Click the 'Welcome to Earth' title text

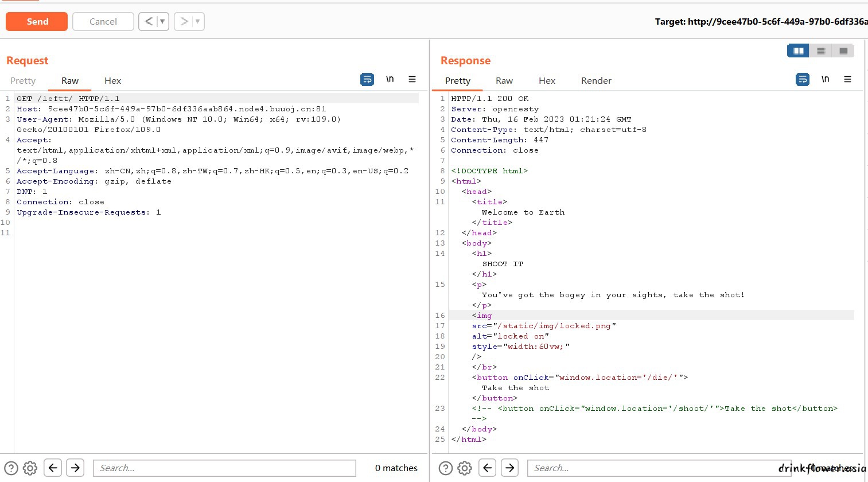pos(523,212)
